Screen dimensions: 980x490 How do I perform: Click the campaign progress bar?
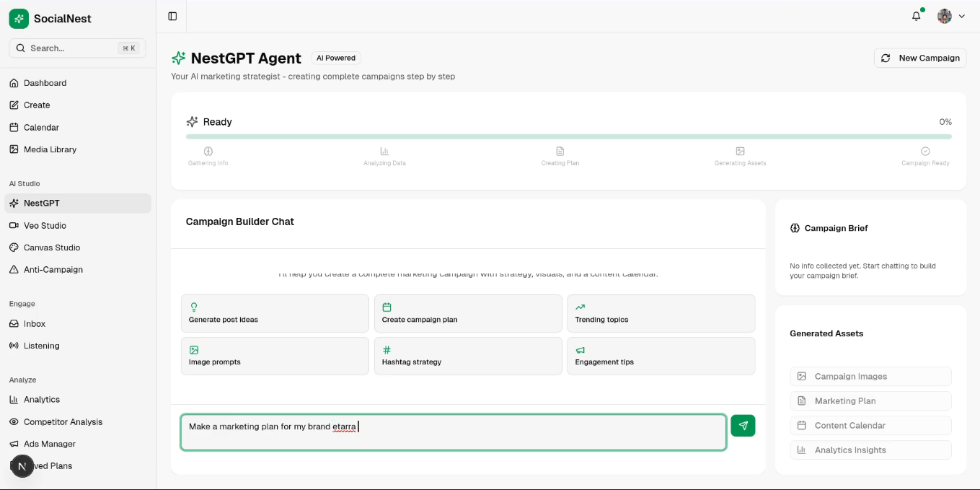point(568,136)
